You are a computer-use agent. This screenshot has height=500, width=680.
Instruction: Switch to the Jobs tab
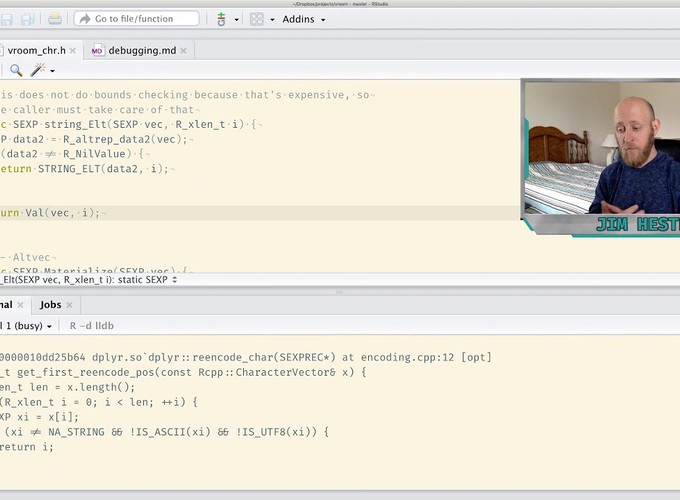50,305
